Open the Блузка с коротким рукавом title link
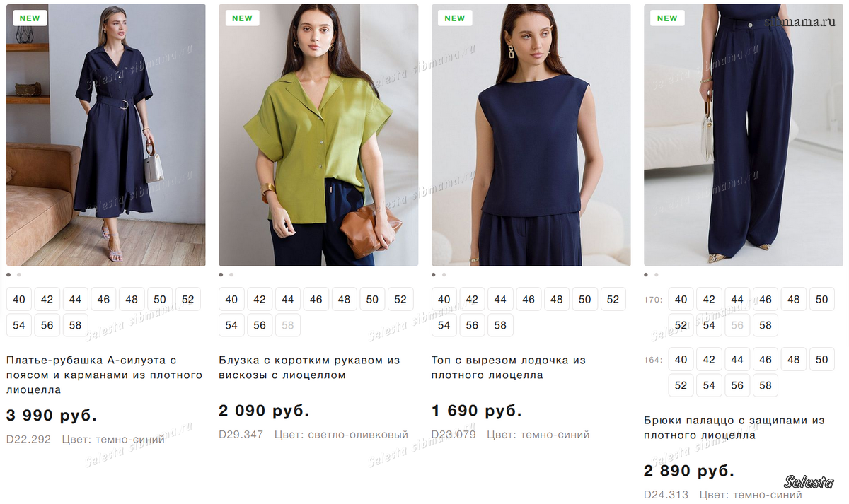849x504 pixels. tap(309, 368)
